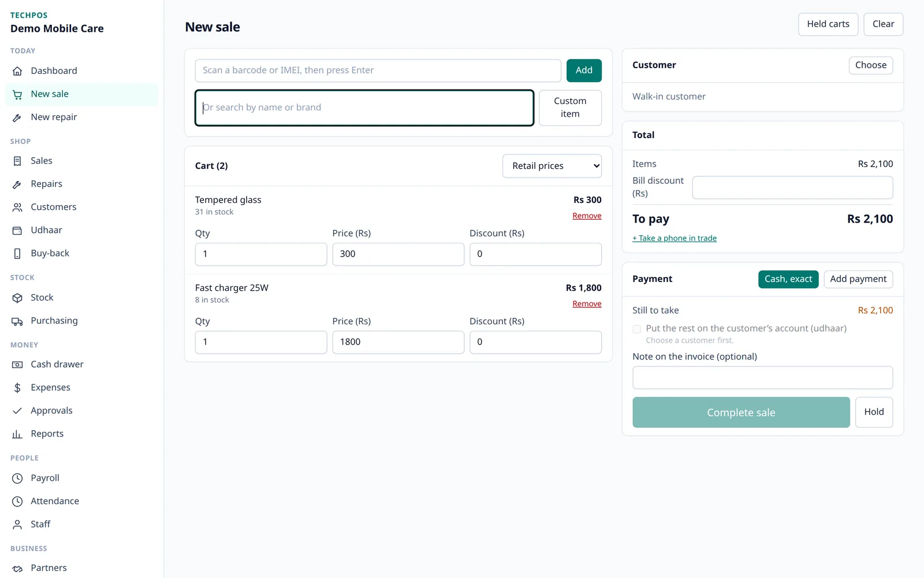This screenshot has height=578, width=924.
Task: Open Purchasing in the sidebar
Action: click(81, 321)
